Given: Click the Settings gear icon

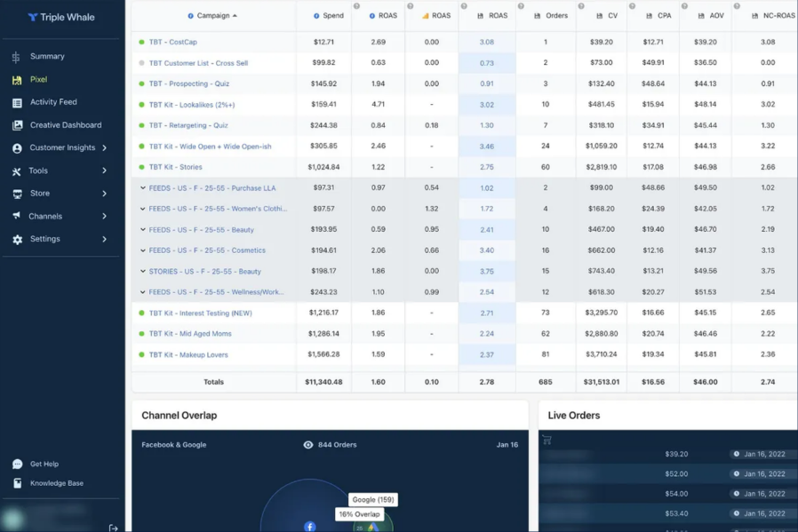Looking at the screenshot, I should (x=17, y=240).
